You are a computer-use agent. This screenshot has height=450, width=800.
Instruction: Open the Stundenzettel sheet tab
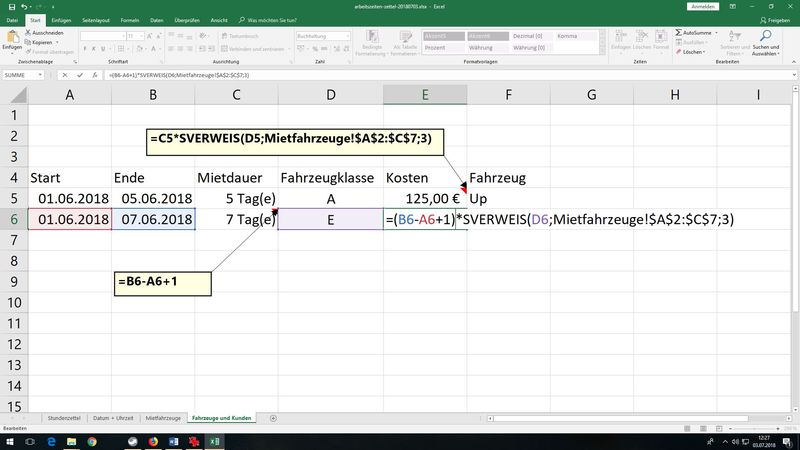[63, 415]
